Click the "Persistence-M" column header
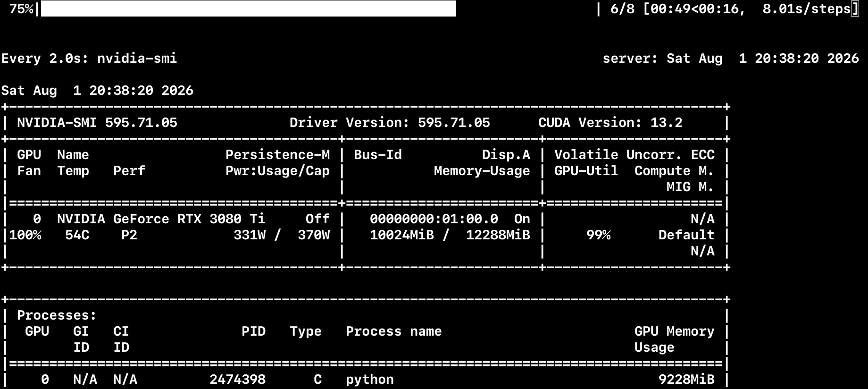This screenshot has height=389, width=868. (278, 154)
